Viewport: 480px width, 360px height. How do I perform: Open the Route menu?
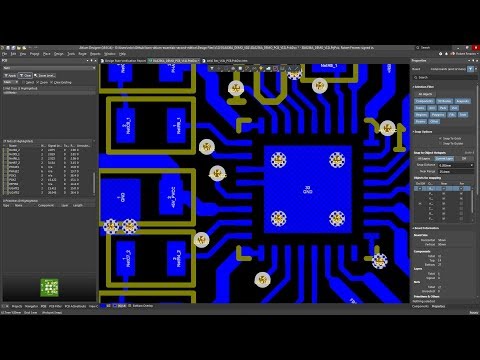click(82, 54)
